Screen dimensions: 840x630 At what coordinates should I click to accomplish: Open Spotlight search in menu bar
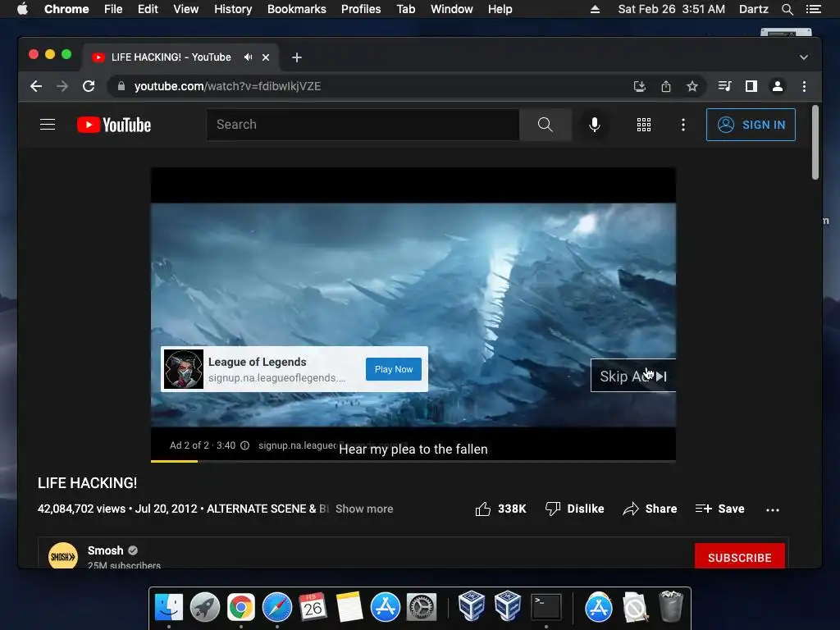click(787, 9)
